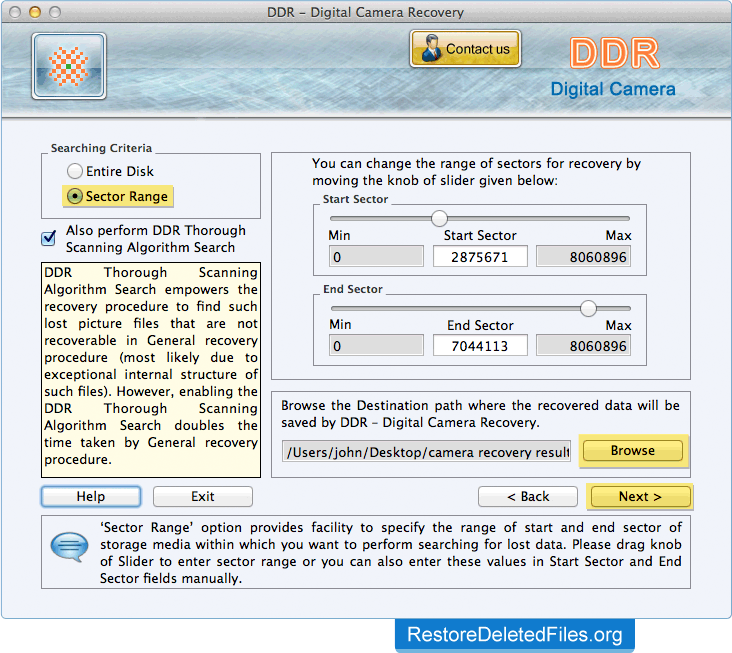The width and height of the screenshot is (732, 653).
Task: Click the Start Sector Max field 8060896
Action: tap(584, 257)
